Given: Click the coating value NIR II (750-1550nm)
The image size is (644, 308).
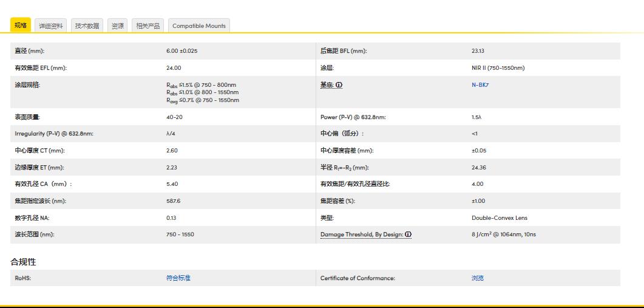Looking at the screenshot, I should coord(498,68).
